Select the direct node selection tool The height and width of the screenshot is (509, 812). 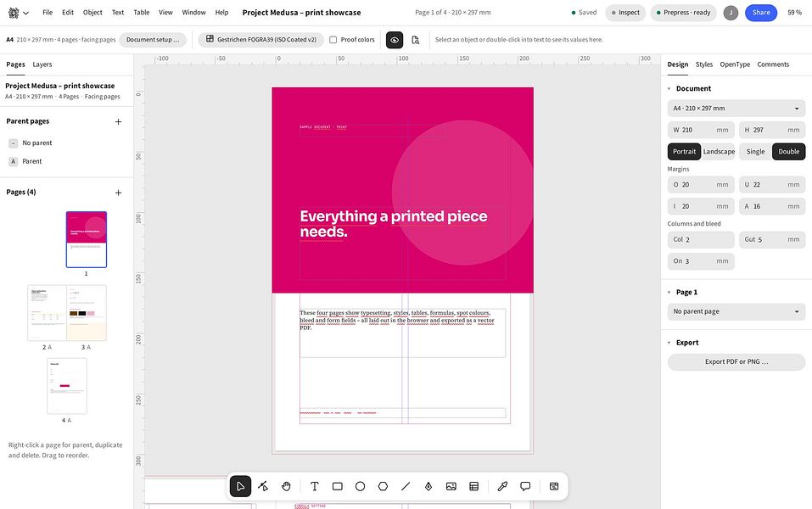coord(263,486)
